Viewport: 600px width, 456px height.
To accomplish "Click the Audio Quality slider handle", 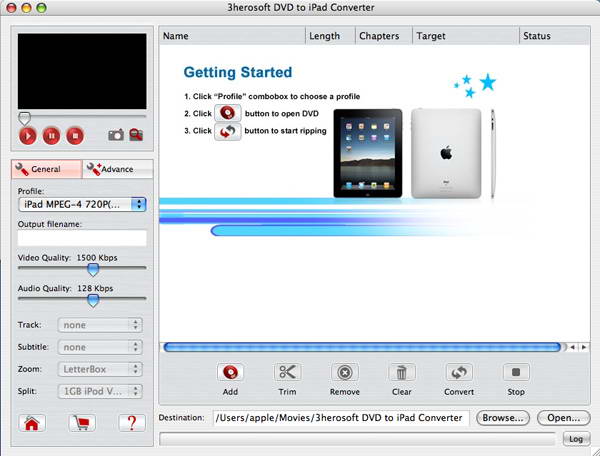I will click(93, 300).
